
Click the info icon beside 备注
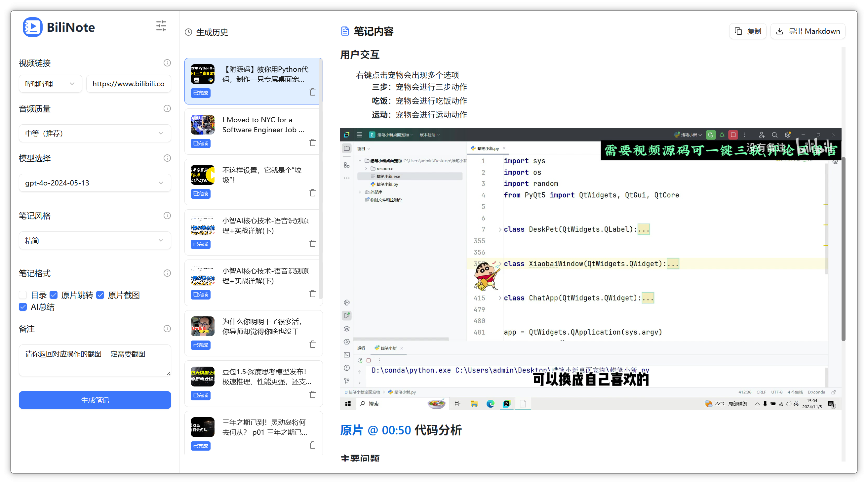tap(167, 329)
